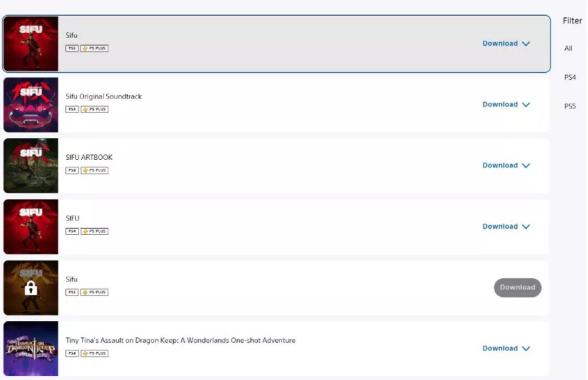Click the Sifu Original Soundtrack title
The width and height of the screenshot is (588, 380).
tap(103, 96)
